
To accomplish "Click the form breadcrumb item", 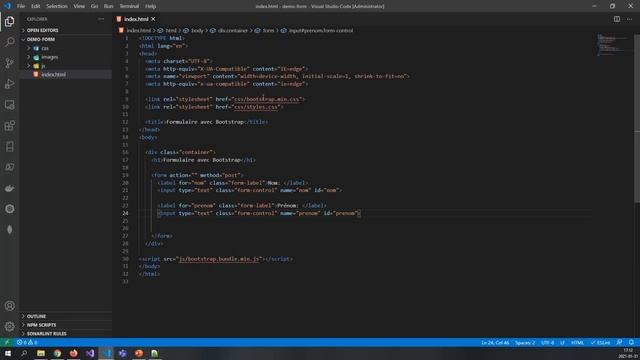I will pos(268,30).
